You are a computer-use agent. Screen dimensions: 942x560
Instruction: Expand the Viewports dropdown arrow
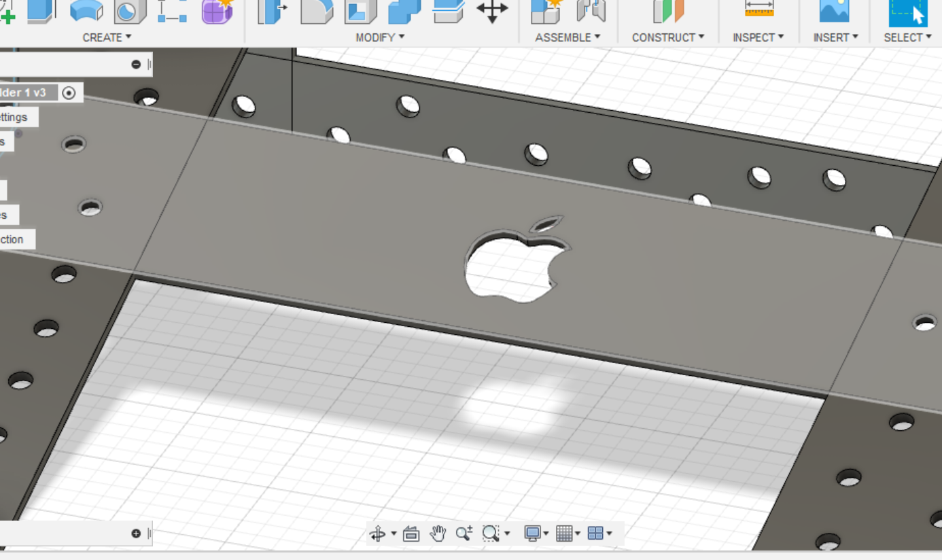[609, 534]
